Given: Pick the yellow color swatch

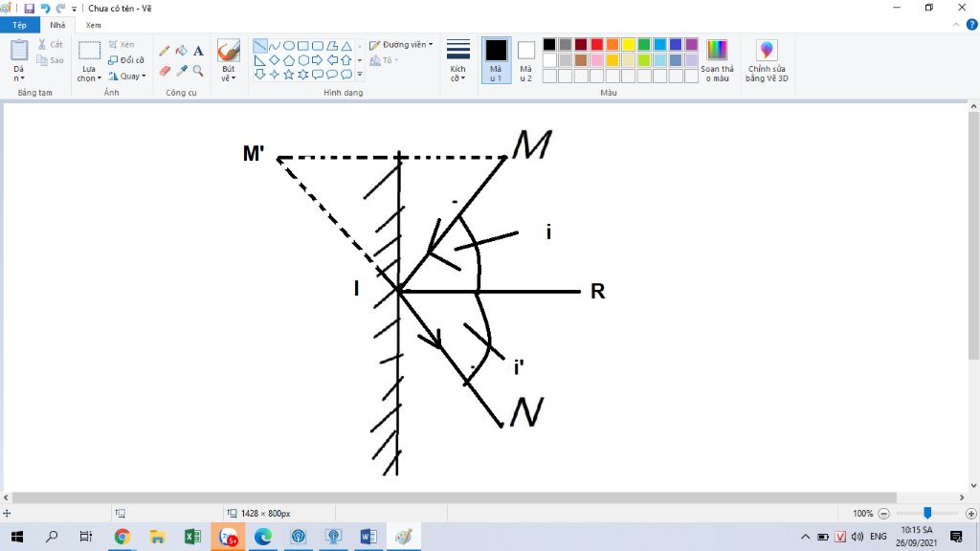Looking at the screenshot, I should 628,44.
